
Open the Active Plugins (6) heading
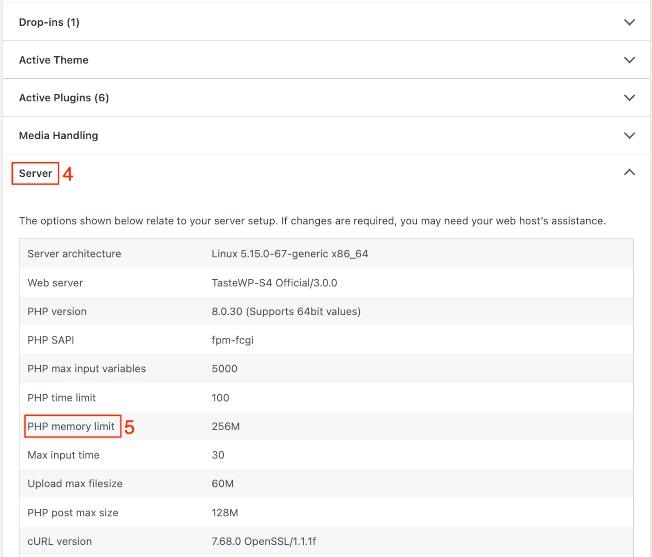pyautogui.click(x=64, y=98)
